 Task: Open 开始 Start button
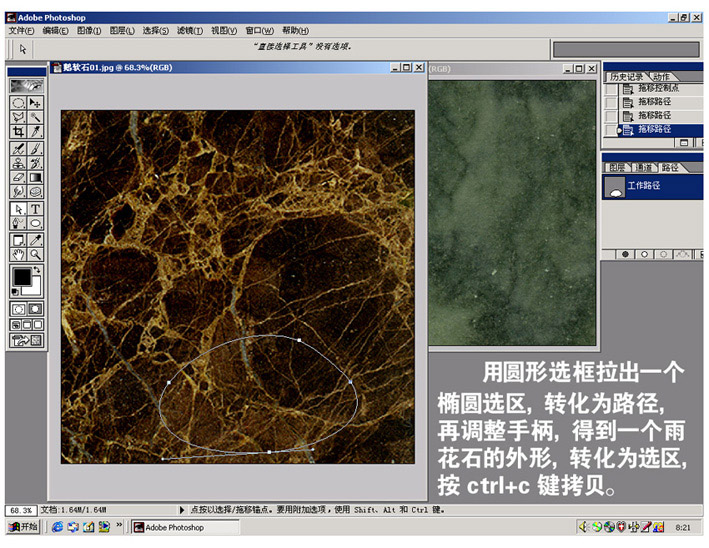[24, 527]
